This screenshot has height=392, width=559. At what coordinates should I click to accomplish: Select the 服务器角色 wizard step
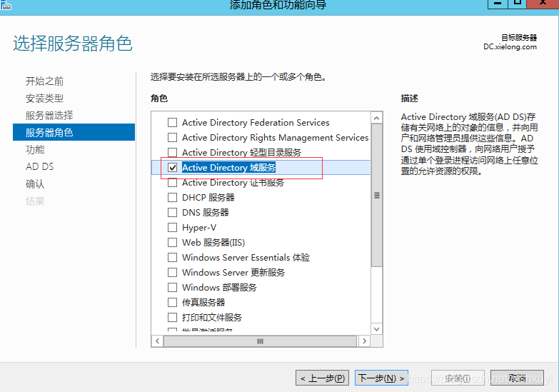(x=74, y=132)
